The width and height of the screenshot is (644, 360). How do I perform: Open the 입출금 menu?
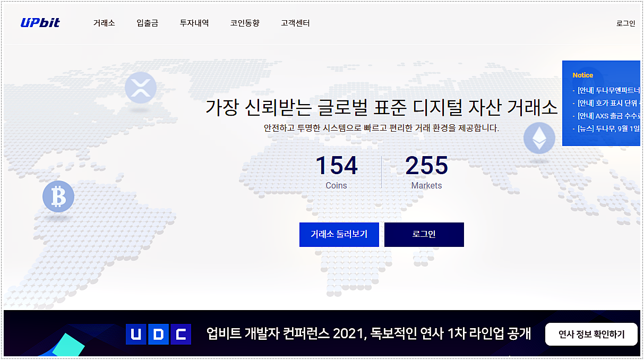pos(147,23)
